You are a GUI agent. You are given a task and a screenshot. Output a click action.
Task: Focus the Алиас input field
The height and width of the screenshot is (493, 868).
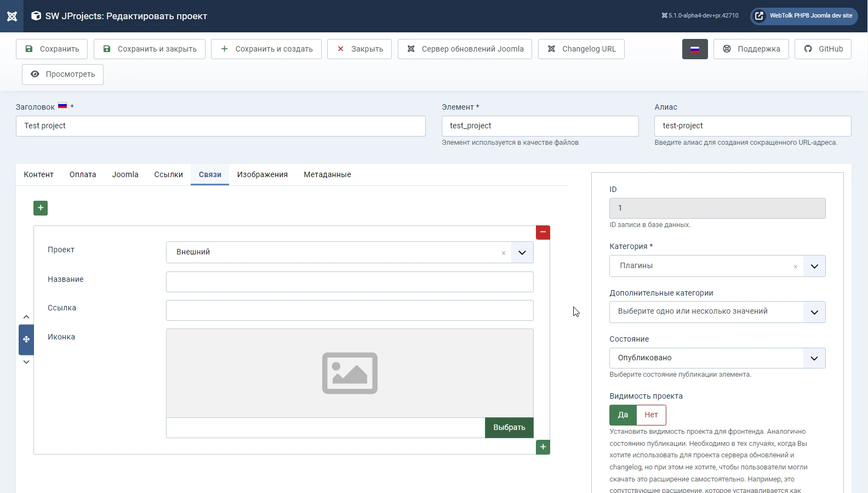(x=752, y=126)
